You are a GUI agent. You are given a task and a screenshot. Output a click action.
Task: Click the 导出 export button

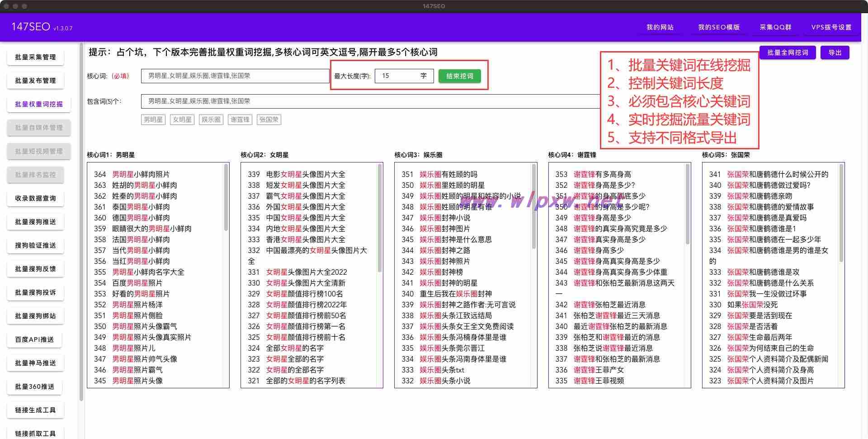(x=835, y=52)
